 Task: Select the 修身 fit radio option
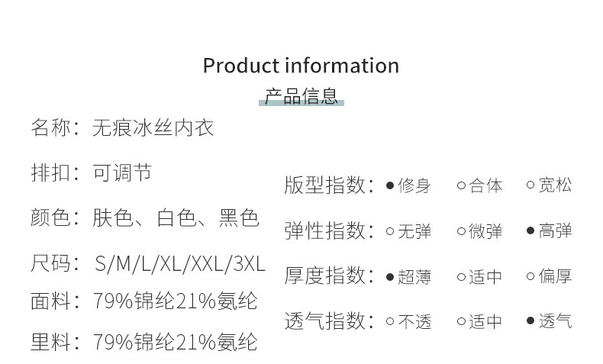coord(390,185)
